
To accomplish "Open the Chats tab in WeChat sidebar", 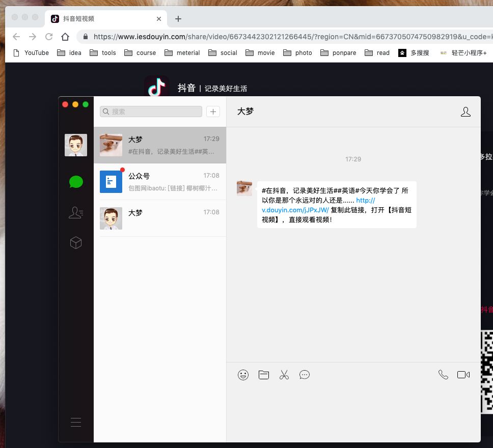I will (x=76, y=182).
